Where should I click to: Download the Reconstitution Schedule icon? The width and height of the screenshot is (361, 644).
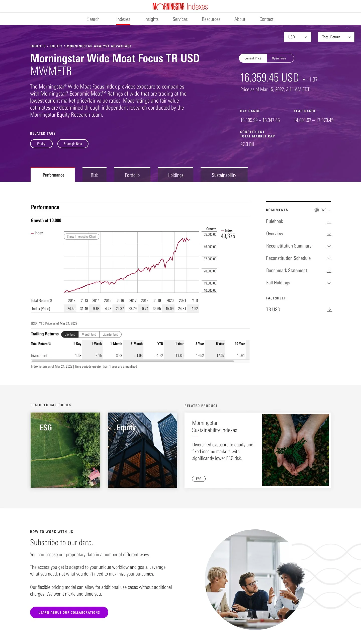pyautogui.click(x=329, y=258)
